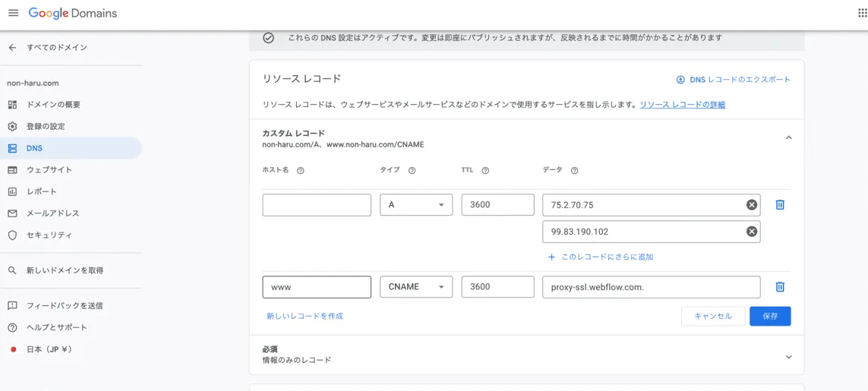868x391 pixels.
Task: Click help icon next to ホスト名
Action: 301,171
